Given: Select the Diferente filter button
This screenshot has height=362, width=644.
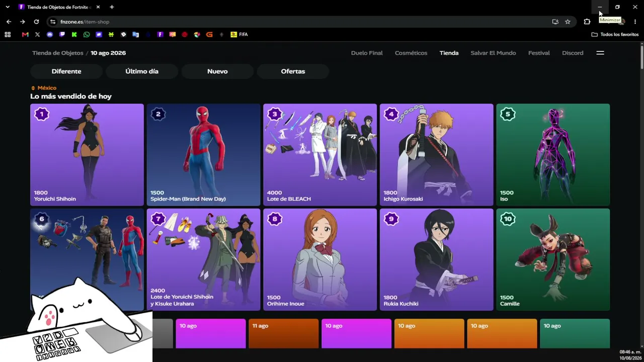Looking at the screenshot, I should (66, 71).
